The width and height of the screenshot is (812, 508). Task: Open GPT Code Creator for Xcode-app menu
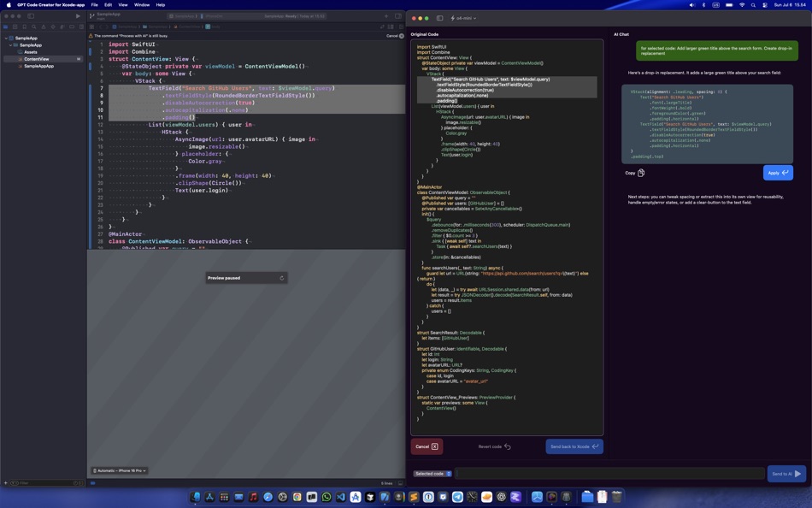click(x=50, y=4)
